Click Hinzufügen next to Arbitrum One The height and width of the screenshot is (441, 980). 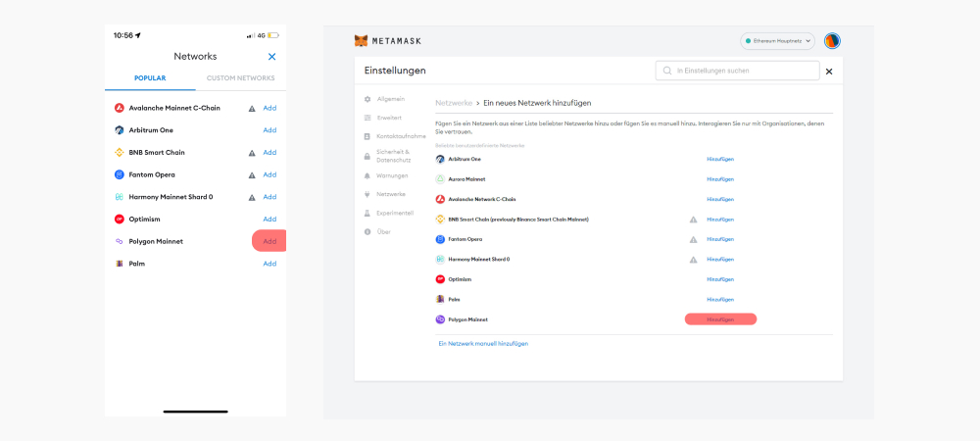[x=720, y=159]
